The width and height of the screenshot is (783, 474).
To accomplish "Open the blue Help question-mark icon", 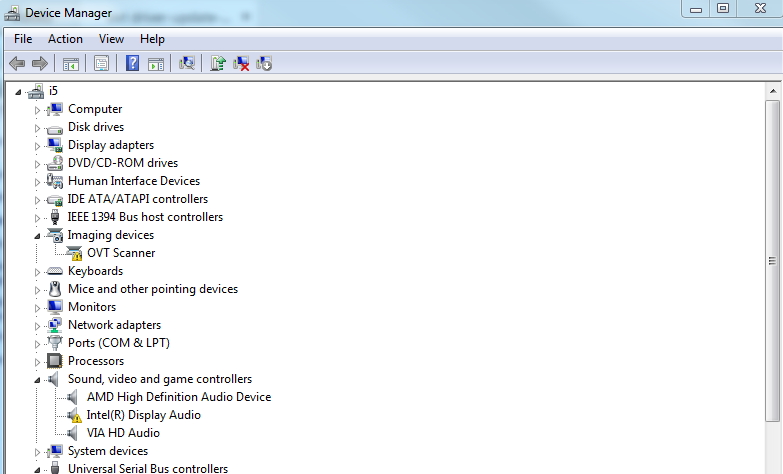I will click(132, 63).
